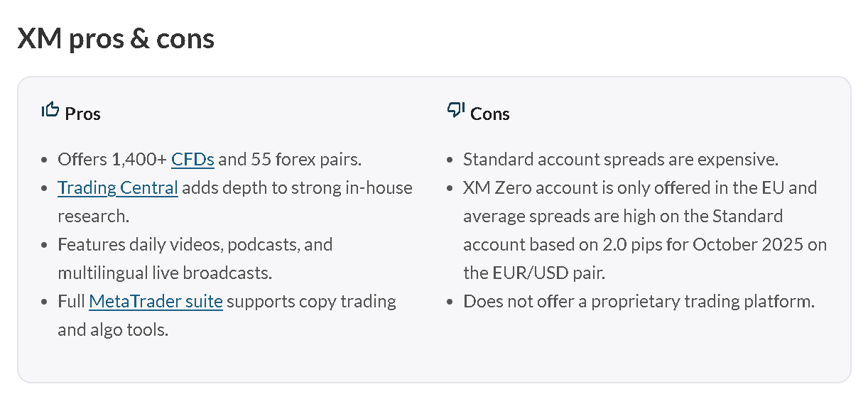The image size is (868, 416).
Task: Follow the Trading Central link
Action: [x=118, y=187]
